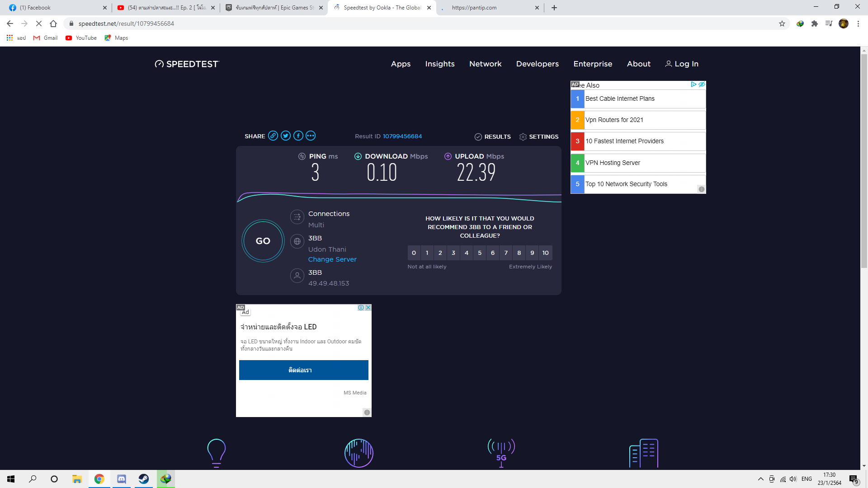Open Apps in Speedtest navigation

[401, 64]
